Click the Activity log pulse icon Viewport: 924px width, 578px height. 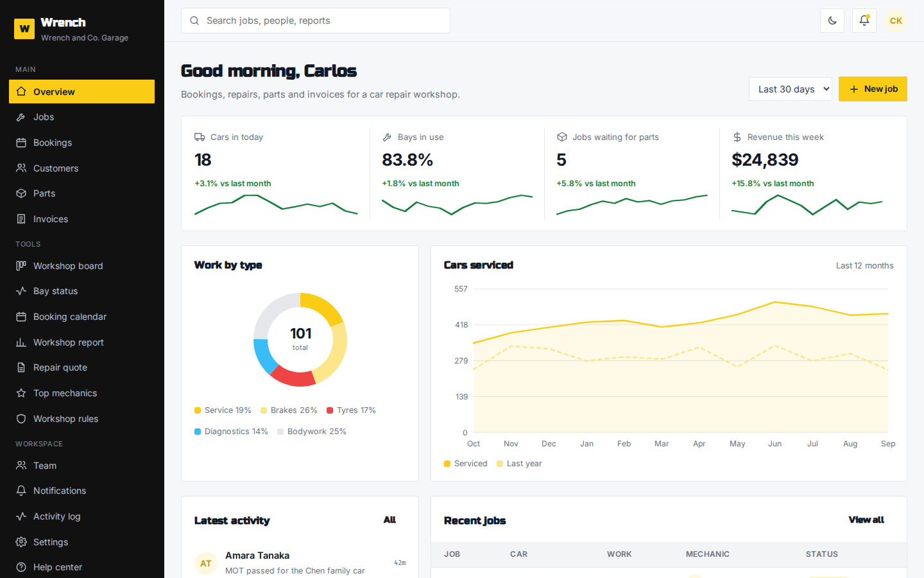pos(21,516)
